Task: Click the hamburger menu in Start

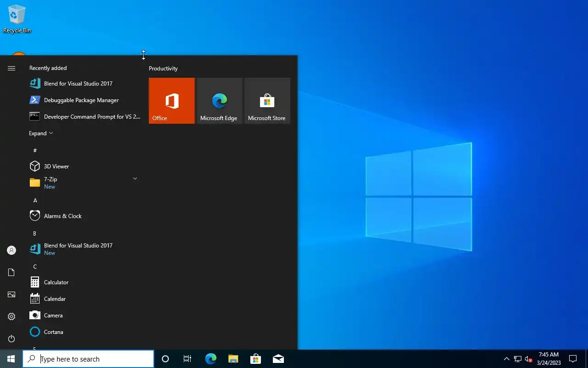Action: 11,68
